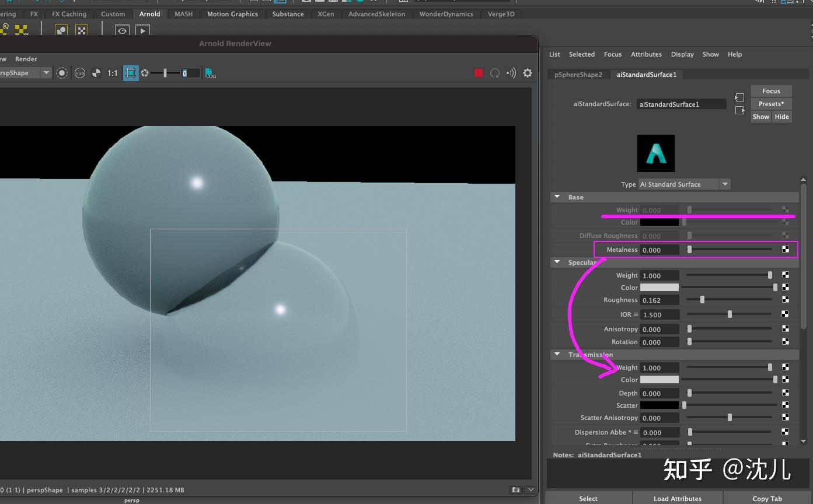
Task: Click the map button for Metalness
Action: [x=786, y=250]
